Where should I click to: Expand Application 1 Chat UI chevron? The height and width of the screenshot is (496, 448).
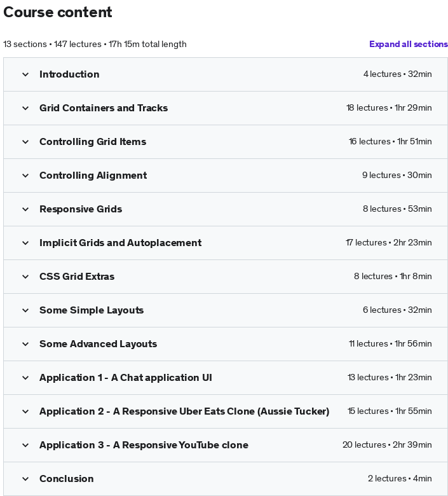coord(25,378)
